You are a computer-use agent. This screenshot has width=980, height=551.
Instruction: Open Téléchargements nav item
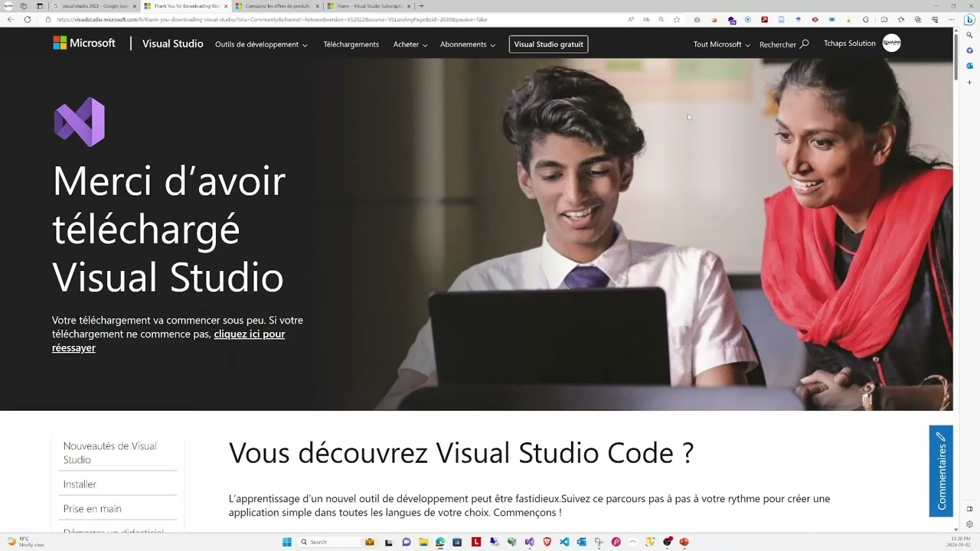(x=351, y=44)
